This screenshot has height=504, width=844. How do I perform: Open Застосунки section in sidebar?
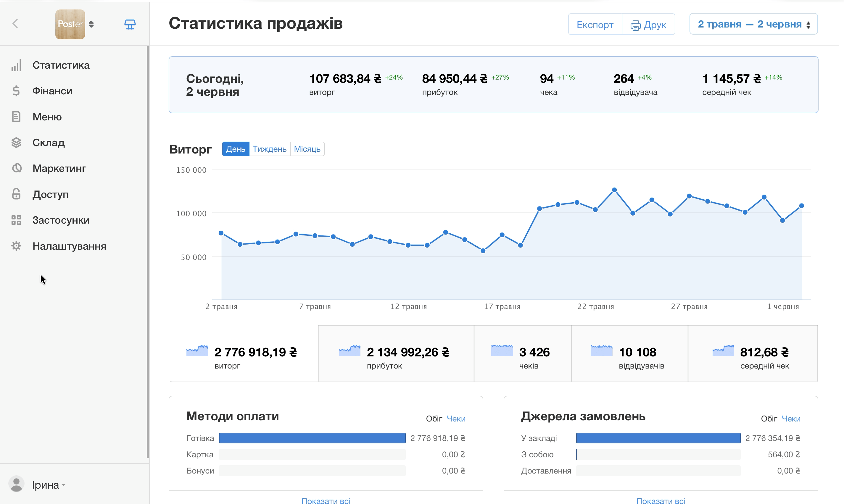point(61,220)
